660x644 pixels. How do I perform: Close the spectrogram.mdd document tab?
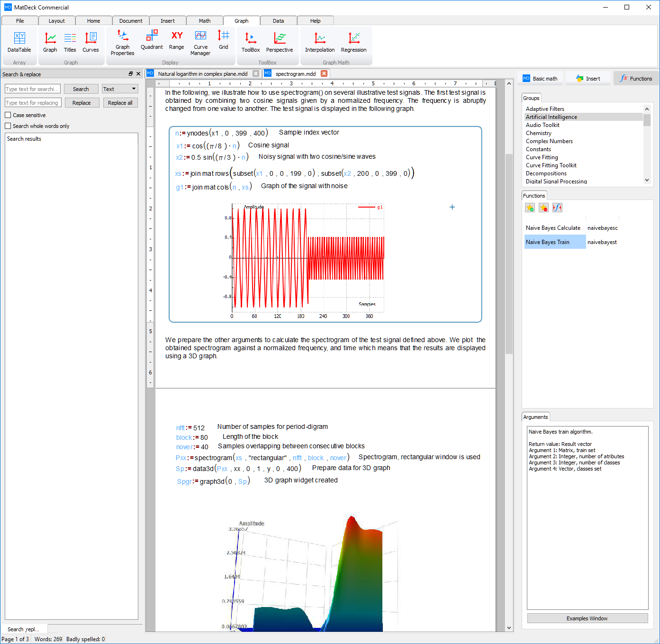tap(324, 73)
